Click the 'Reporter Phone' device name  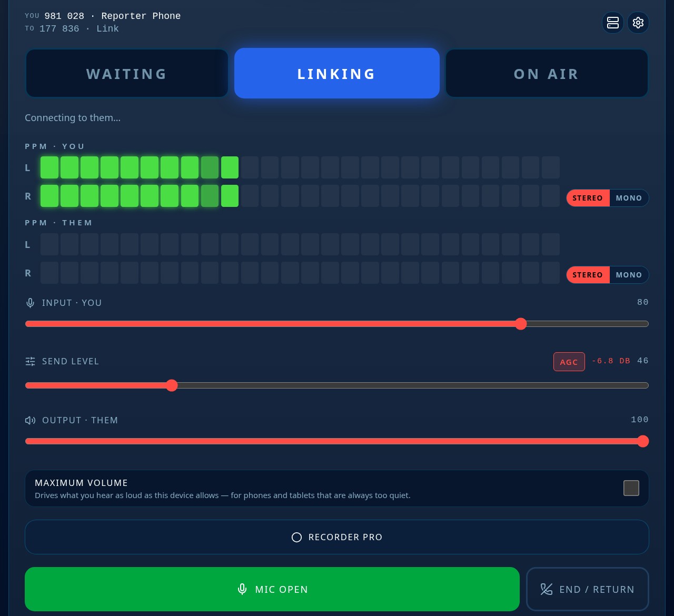point(141,16)
